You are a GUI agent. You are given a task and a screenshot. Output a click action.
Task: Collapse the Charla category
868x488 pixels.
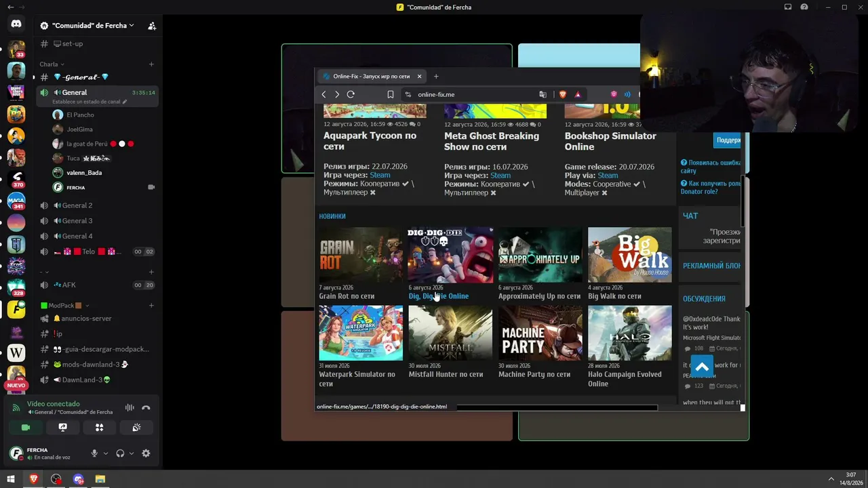pos(52,64)
